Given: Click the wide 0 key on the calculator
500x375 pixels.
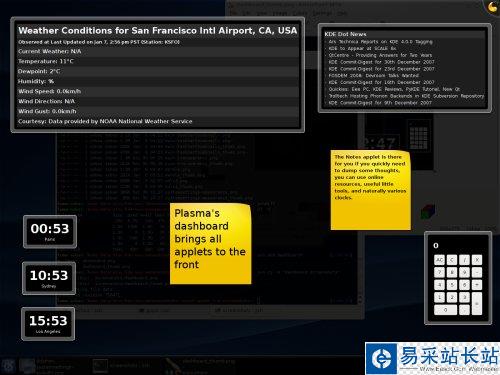Looking at the screenshot, I should tap(446, 310).
